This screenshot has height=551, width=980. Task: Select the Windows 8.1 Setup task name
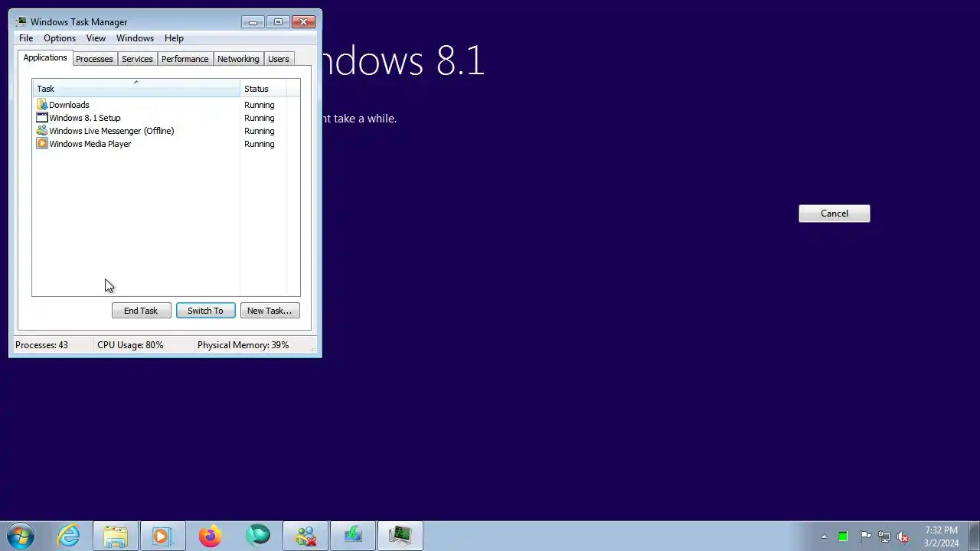click(x=85, y=118)
